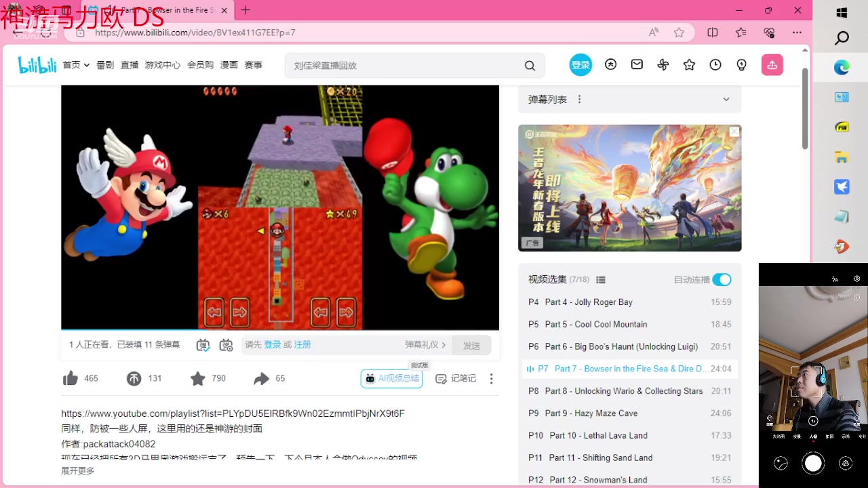Screen dimensions: 868x488
Task: Open watch history clock icon
Action: (715, 64)
